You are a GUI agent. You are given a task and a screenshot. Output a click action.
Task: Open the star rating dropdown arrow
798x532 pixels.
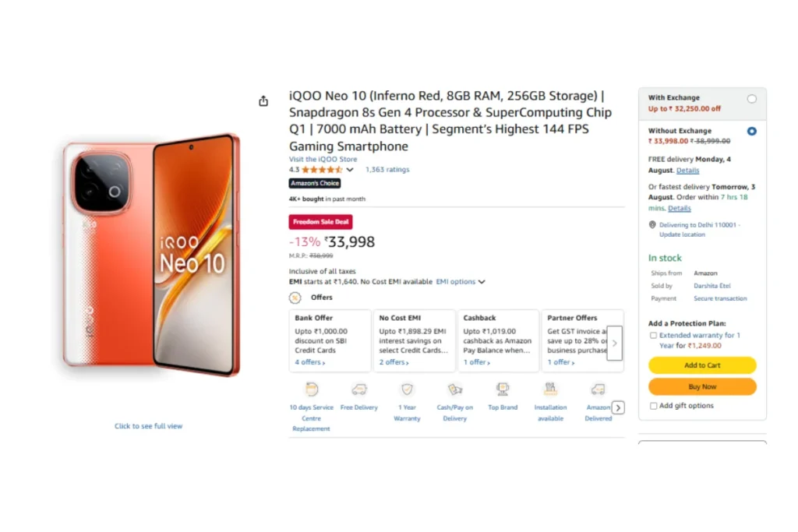pyautogui.click(x=350, y=170)
